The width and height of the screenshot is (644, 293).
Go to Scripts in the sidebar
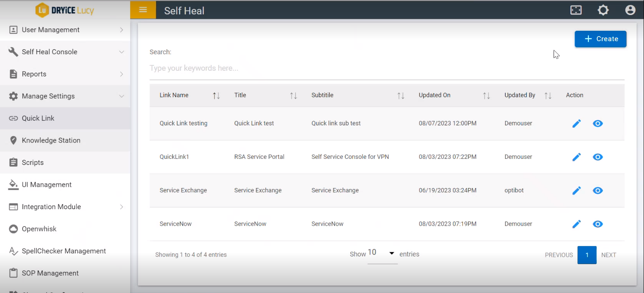pos(33,163)
